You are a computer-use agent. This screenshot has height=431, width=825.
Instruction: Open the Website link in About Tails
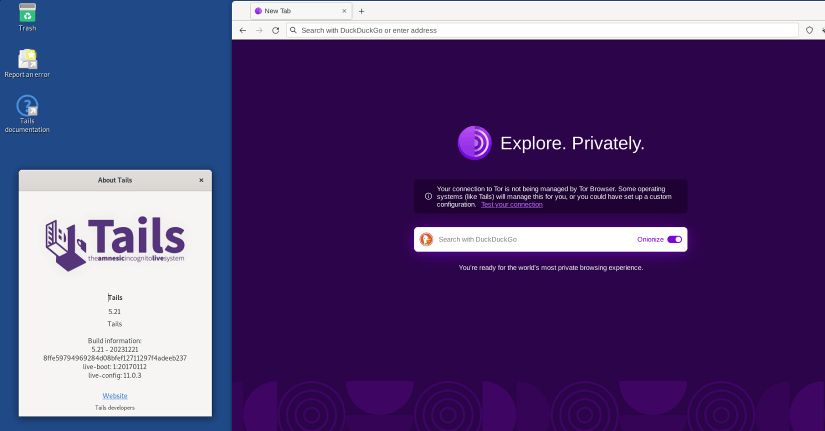click(x=115, y=396)
